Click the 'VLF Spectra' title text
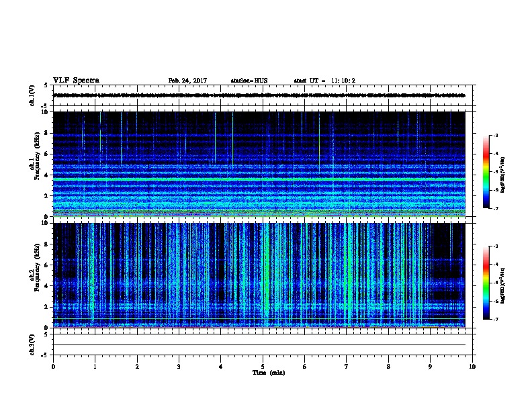The width and height of the screenshot is (532, 411). click(x=76, y=81)
